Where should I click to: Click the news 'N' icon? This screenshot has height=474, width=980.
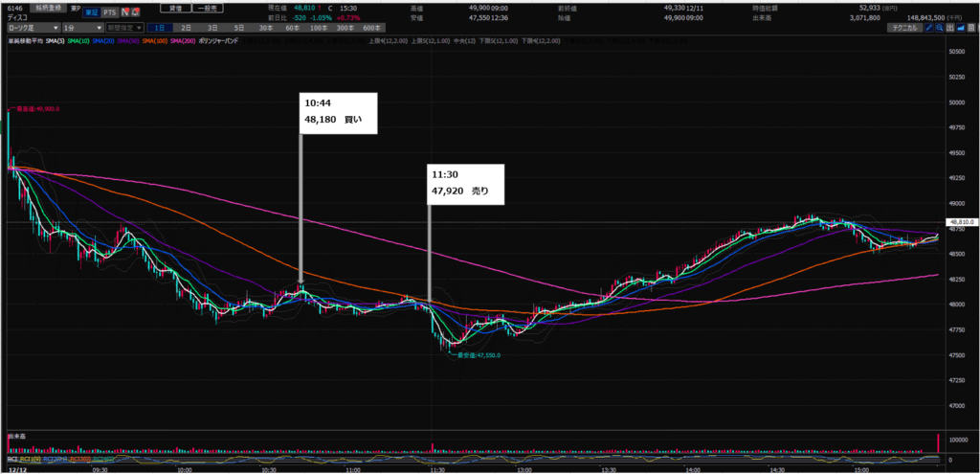123,12
